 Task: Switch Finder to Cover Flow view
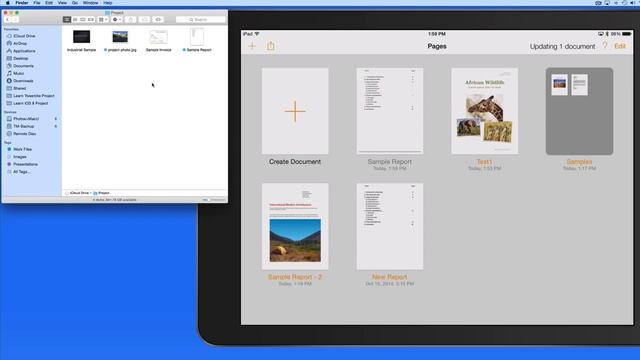(91, 20)
